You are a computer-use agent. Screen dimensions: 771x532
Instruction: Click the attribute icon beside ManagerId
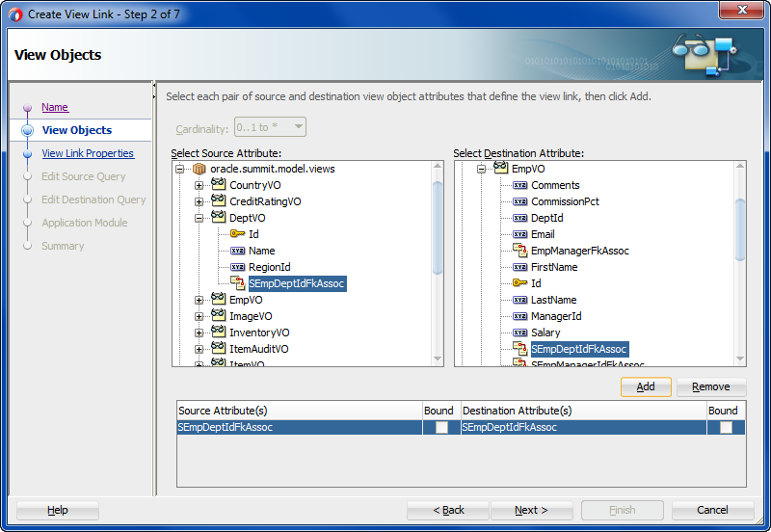pos(519,316)
